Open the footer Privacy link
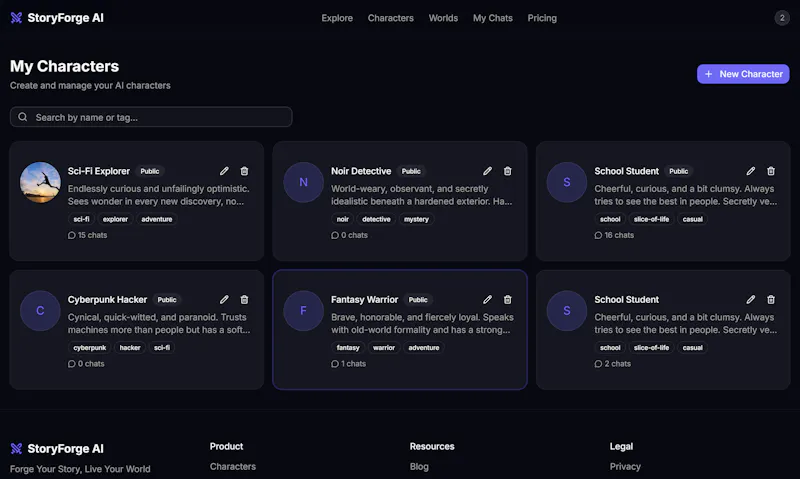The image size is (800, 479). click(x=625, y=466)
